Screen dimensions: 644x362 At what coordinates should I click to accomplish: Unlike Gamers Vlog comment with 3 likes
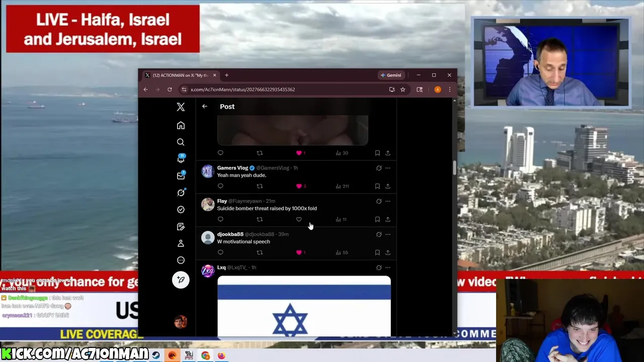click(x=299, y=186)
